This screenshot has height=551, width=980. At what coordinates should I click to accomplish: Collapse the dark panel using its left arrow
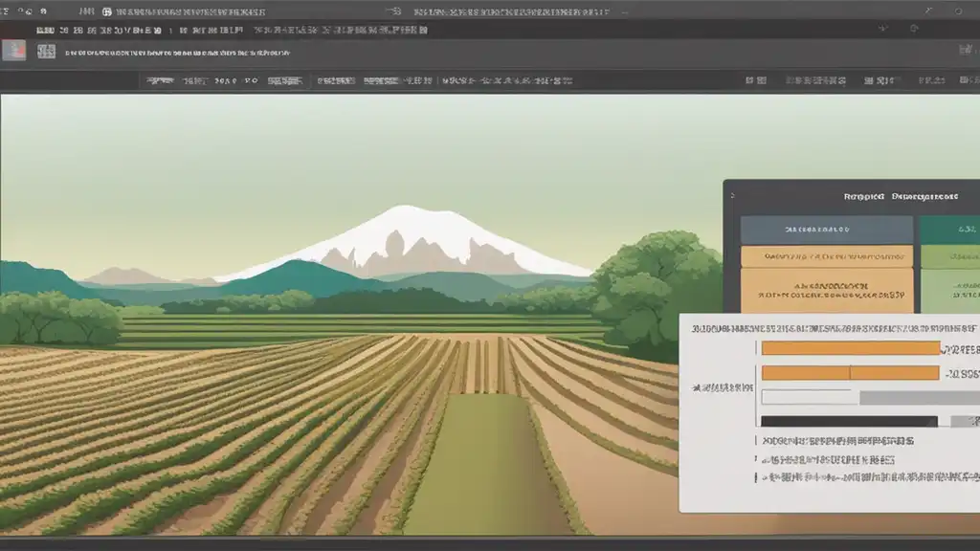(x=733, y=196)
